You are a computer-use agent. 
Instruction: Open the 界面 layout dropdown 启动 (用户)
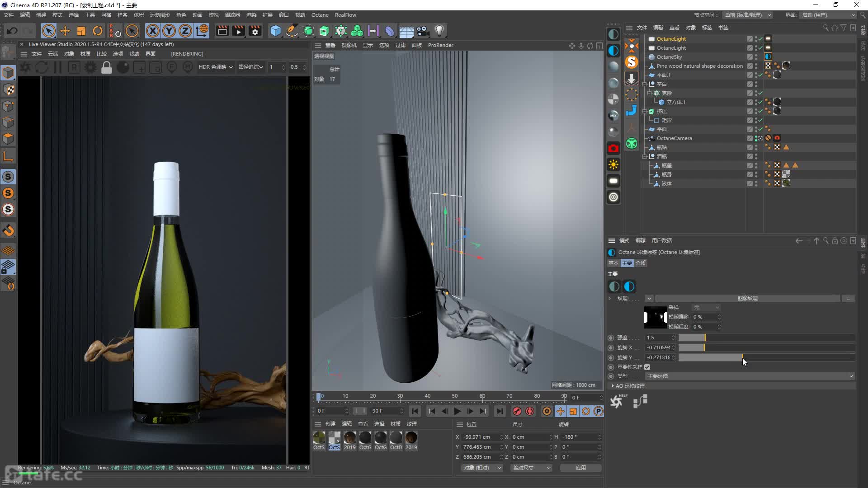tap(829, 15)
